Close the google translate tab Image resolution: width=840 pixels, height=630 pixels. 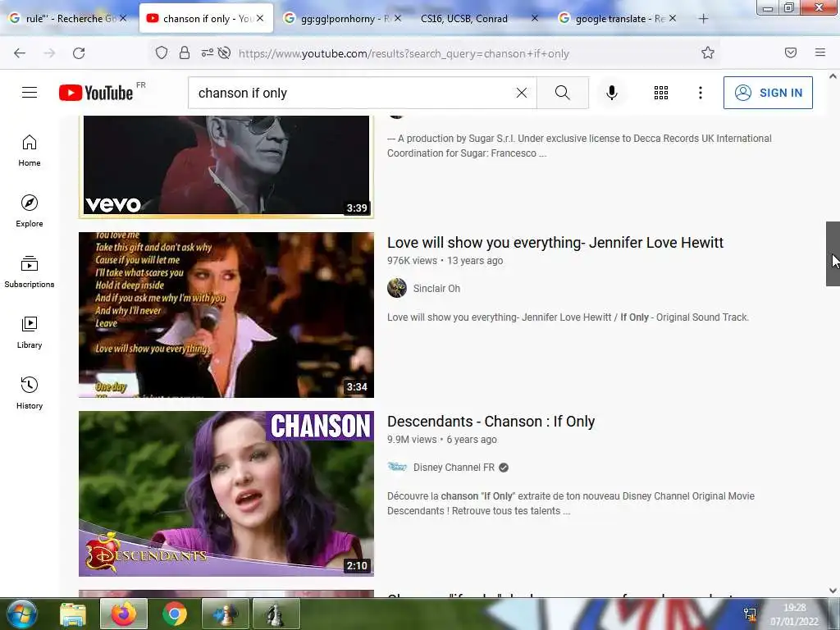[x=673, y=18]
